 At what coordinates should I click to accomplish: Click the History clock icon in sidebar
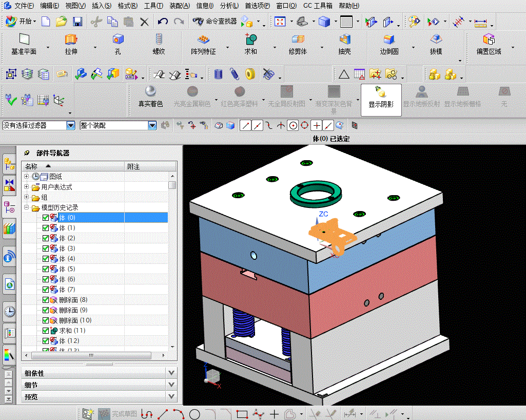coord(9,311)
